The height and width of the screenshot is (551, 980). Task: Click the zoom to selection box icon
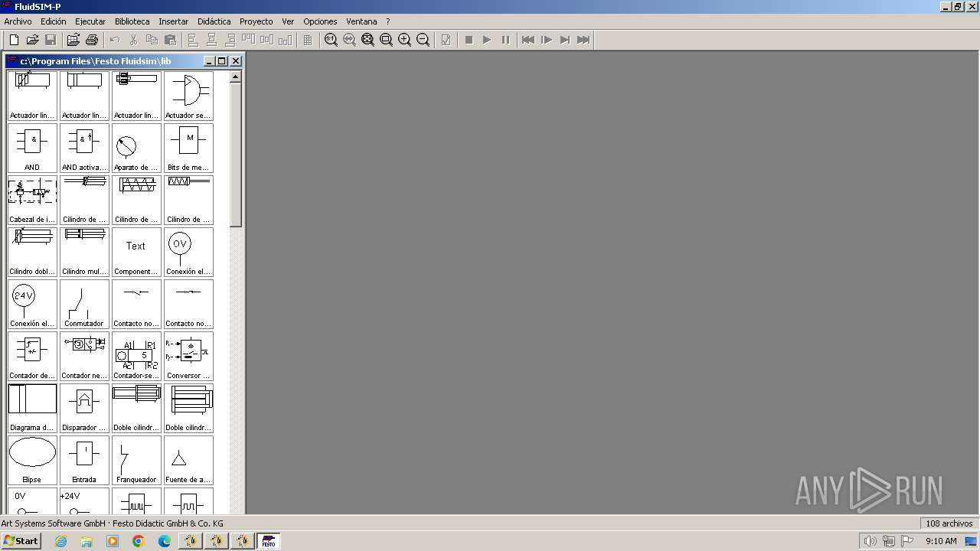click(x=386, y=40)
